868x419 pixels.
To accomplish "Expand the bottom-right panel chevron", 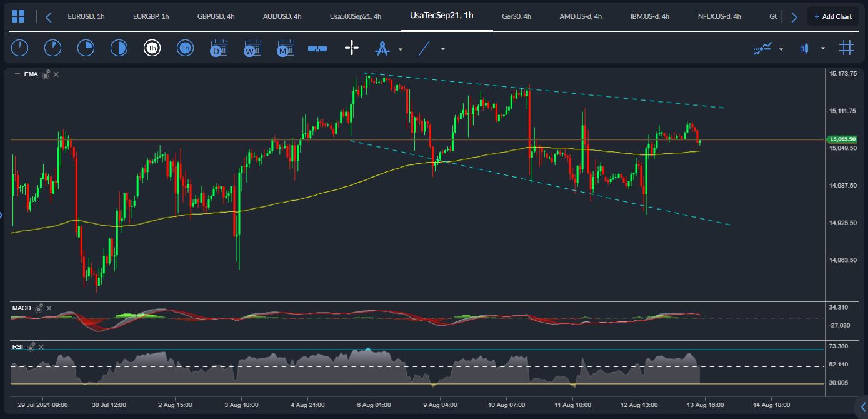I will click(862, 408).
